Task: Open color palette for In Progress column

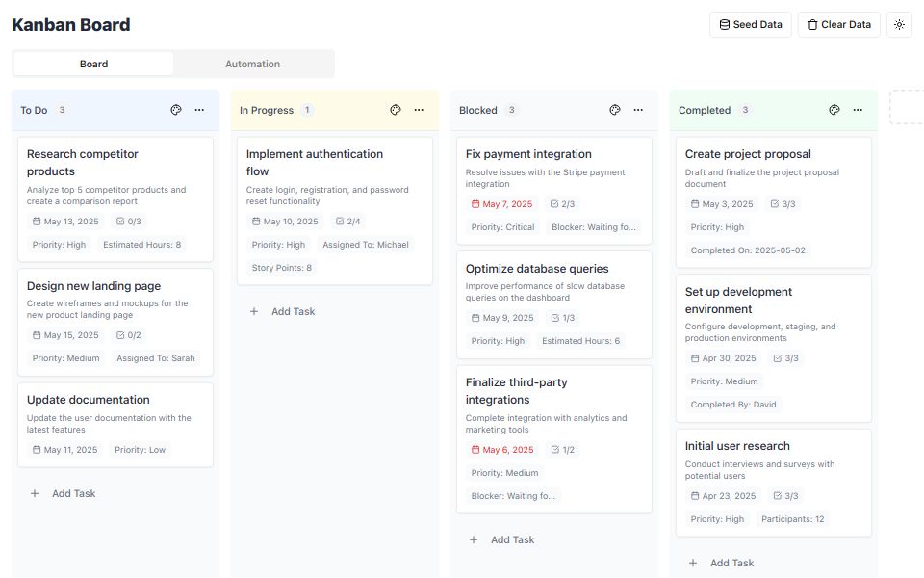Action: 396,110
